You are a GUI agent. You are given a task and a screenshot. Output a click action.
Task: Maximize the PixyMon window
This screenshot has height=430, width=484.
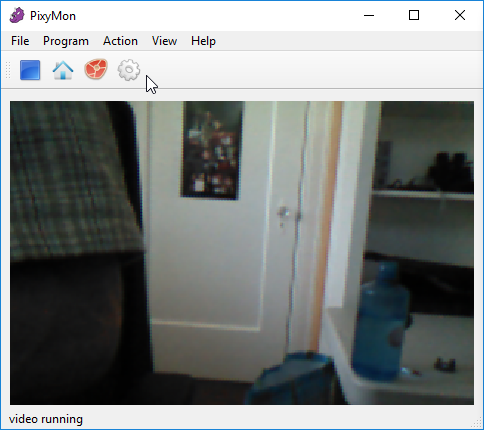[x=414, y=15]
